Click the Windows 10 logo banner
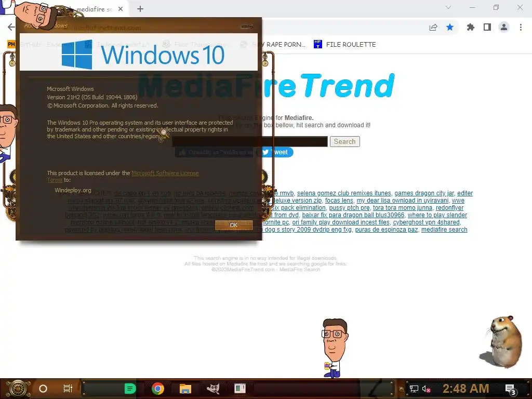The height and width of the screenshot is (399, 532). pos(139,52)
